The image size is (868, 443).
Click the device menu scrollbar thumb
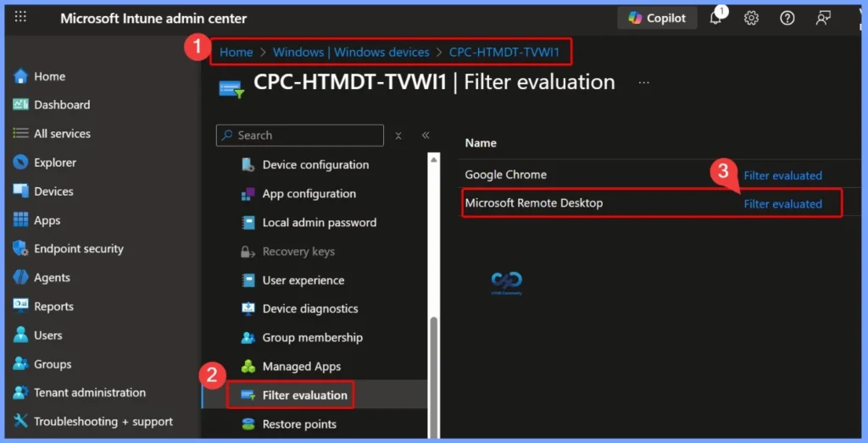(433, 377)
